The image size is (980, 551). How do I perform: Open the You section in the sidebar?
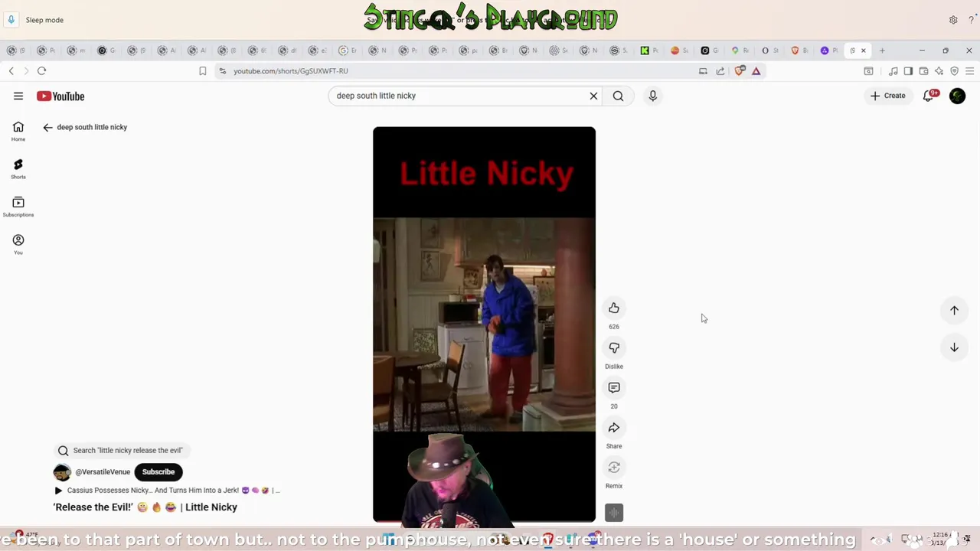pos(18,243)
